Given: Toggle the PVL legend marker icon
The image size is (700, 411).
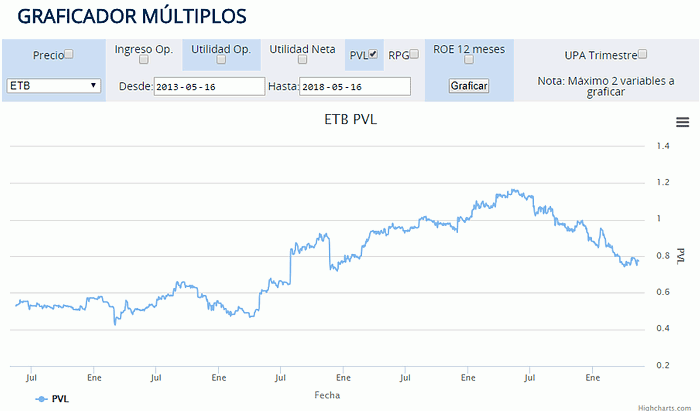Looking at the screenshot, I should (x=42, y=399).
